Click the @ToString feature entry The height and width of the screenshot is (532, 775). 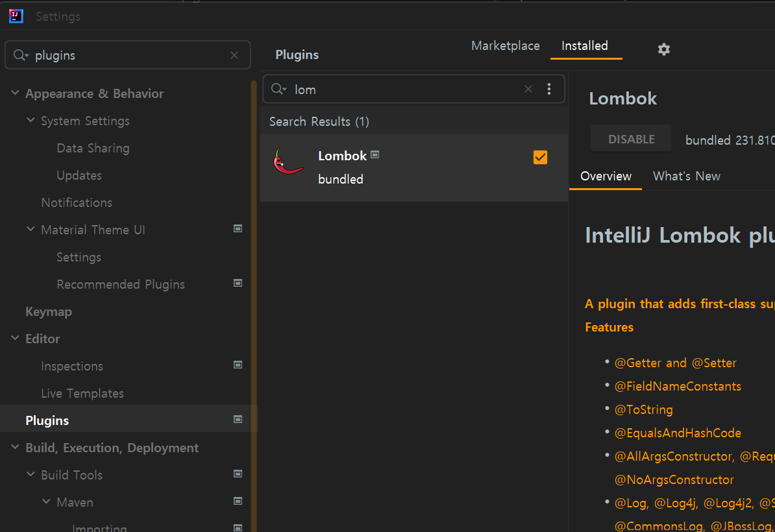click(x=643, y=410)
